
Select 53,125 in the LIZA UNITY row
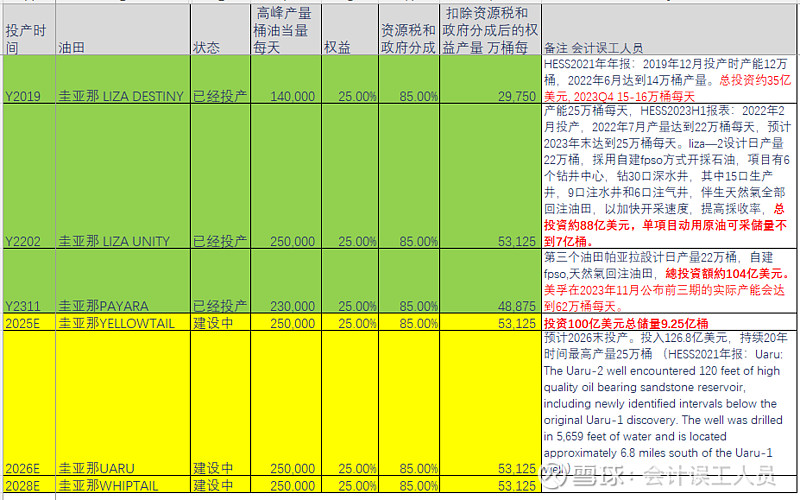coord(490,177)
